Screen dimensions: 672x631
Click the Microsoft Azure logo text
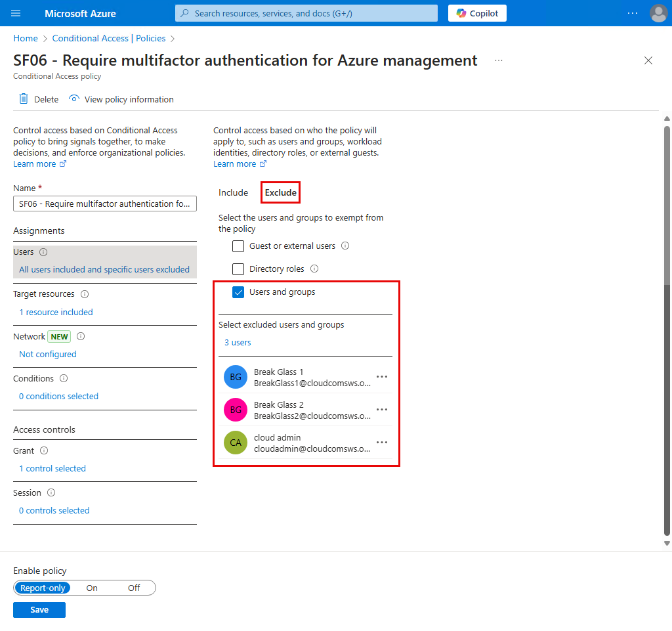[x=80, y=13]
